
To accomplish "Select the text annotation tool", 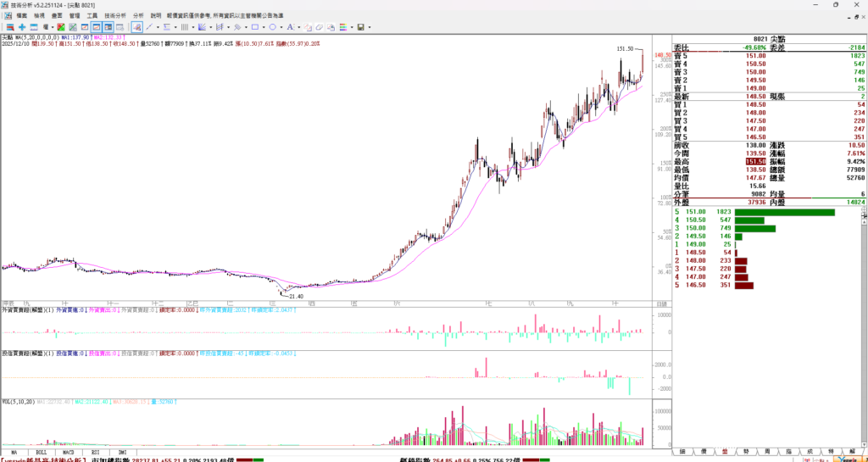I will tap(290, 27).
